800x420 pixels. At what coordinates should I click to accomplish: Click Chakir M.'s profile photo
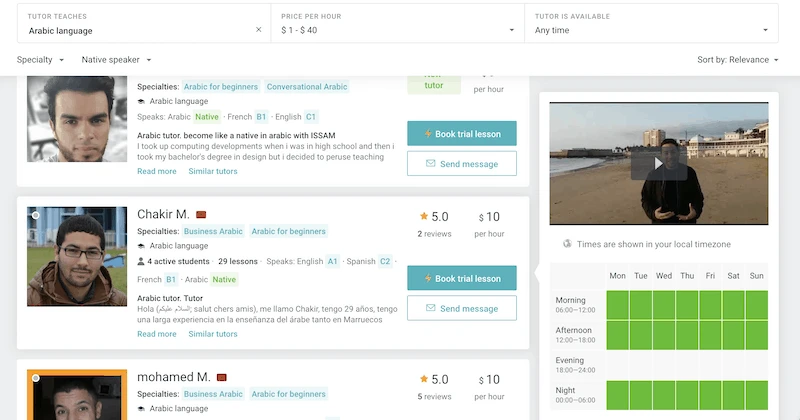tap(77, 256)
